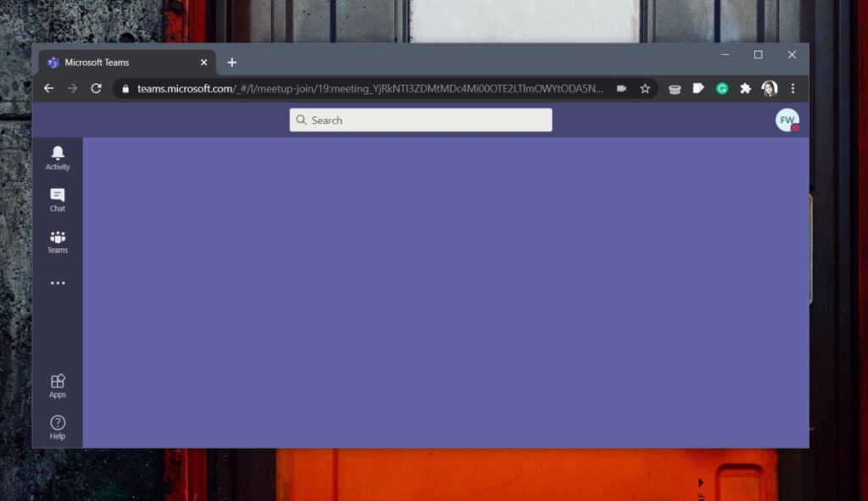Expand more options with the three-dot sidebar menu
The width and height of the screenshot is (868, 501).
pyautogui.click(x=57, y=282)
